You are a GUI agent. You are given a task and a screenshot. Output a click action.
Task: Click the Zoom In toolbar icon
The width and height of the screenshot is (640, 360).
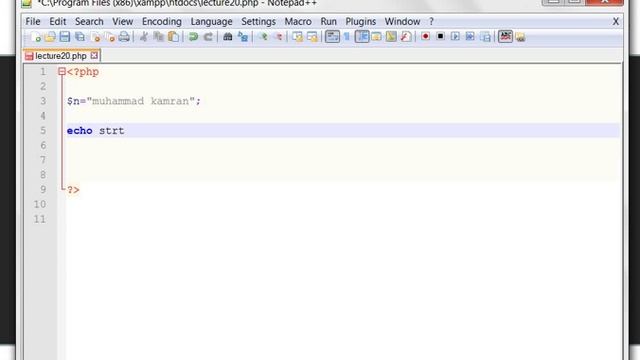263,37
